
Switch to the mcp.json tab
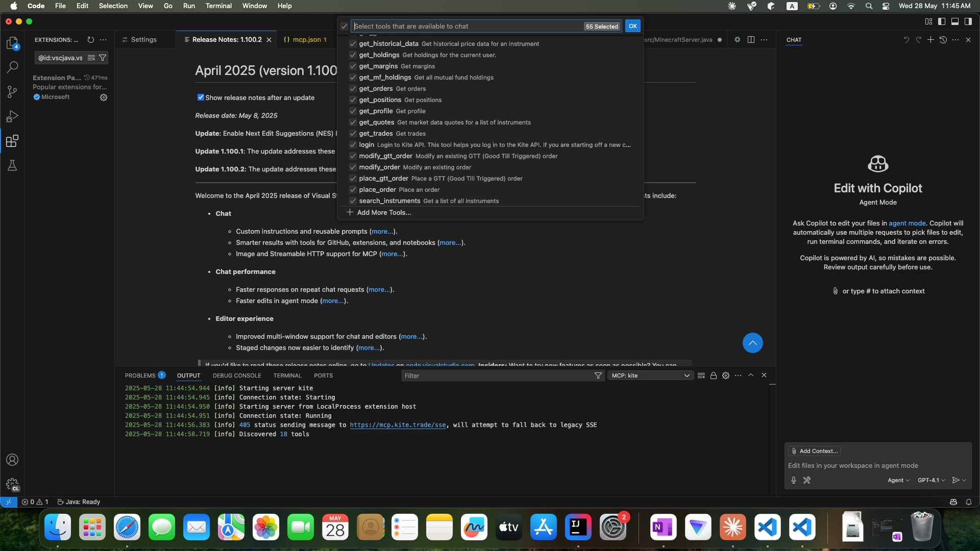tap(306, 40)
